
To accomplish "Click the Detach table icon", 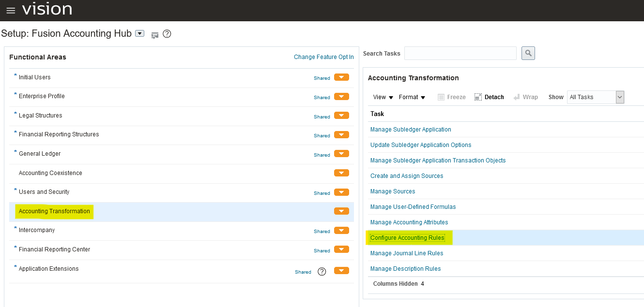I will [489, 97].
